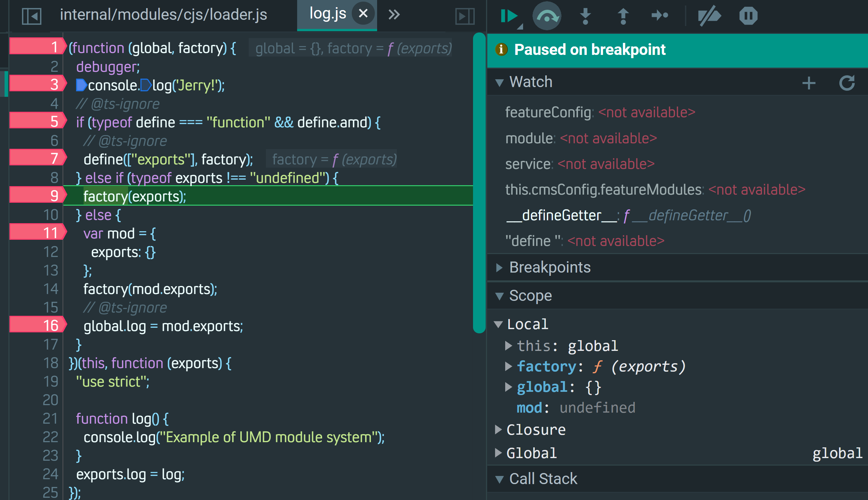Show the file navigator sidebar
Screen dimensions: 868x500
[32, 16]
